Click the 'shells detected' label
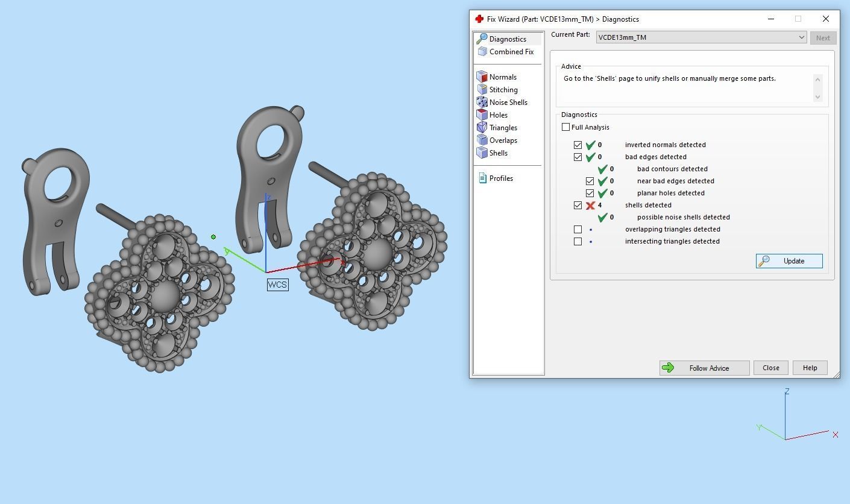Screen dimensions: 850x504 coord(648,205)
